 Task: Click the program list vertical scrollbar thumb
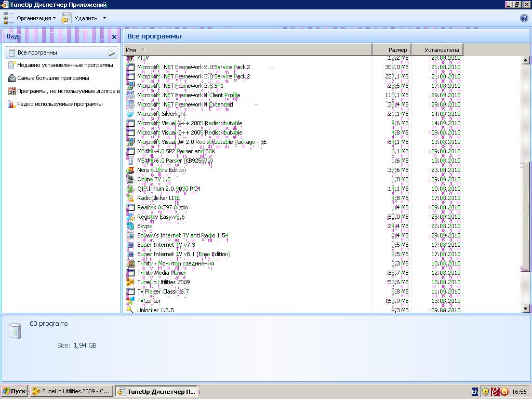pyautogui.click(x=526, y=217)
